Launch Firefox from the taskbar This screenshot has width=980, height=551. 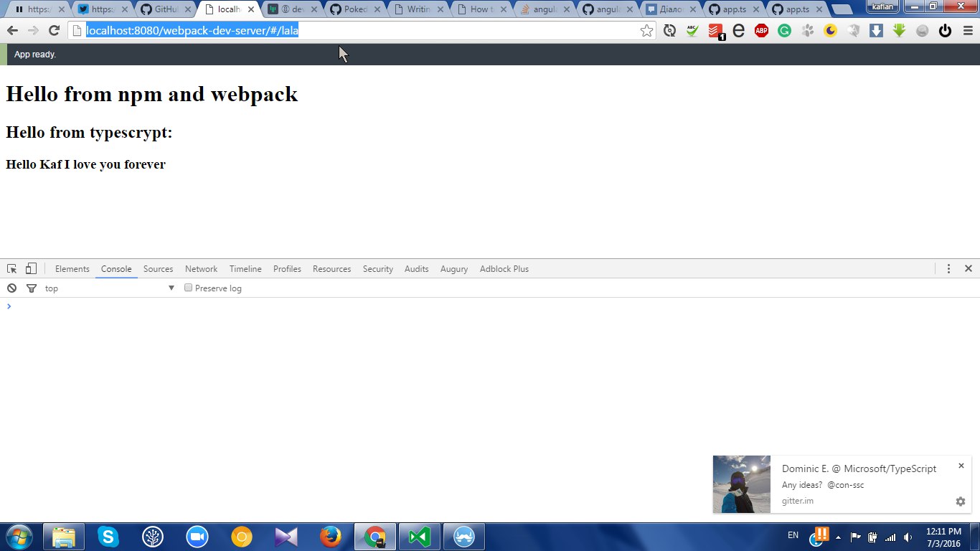click(330, 537)
